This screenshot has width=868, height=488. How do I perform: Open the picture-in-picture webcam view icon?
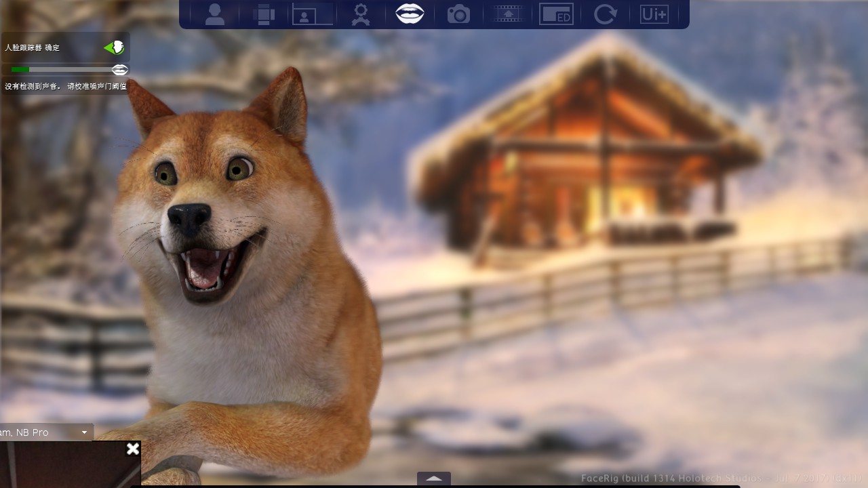[313, 14]
